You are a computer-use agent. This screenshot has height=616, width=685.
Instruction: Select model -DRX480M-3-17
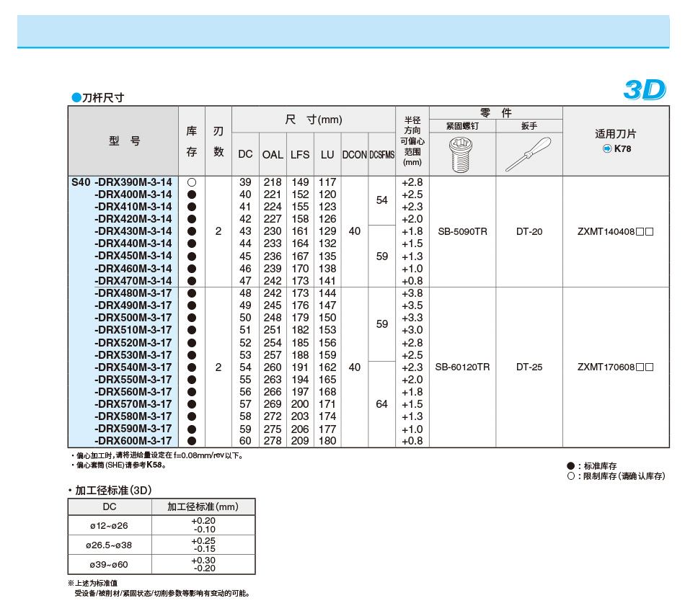click(133, 293)
